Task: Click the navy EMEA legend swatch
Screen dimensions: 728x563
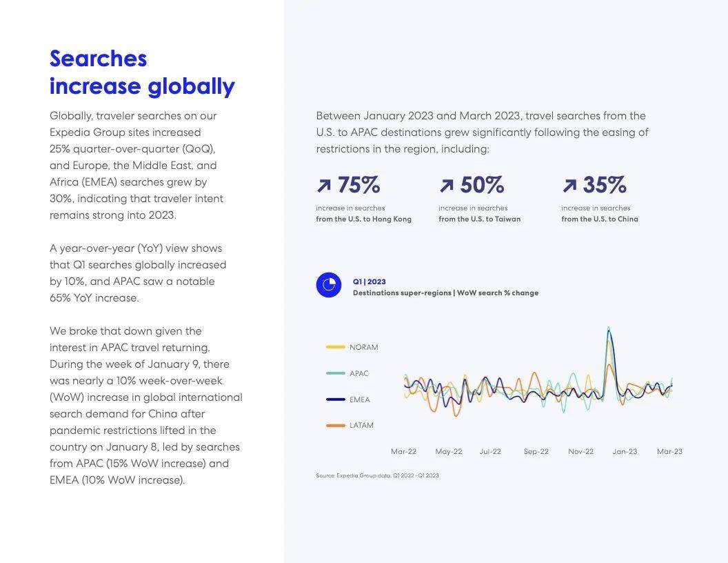Action: click(x=335, y=399)
